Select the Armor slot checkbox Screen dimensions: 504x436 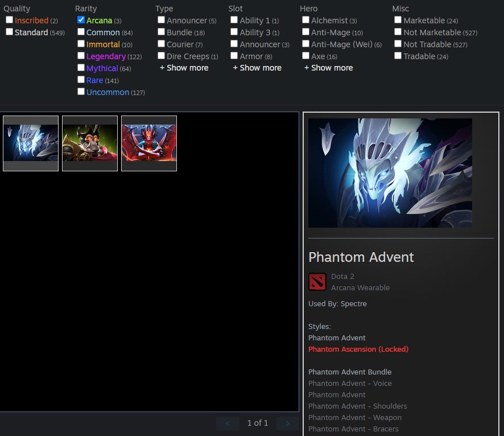[234, 56]
